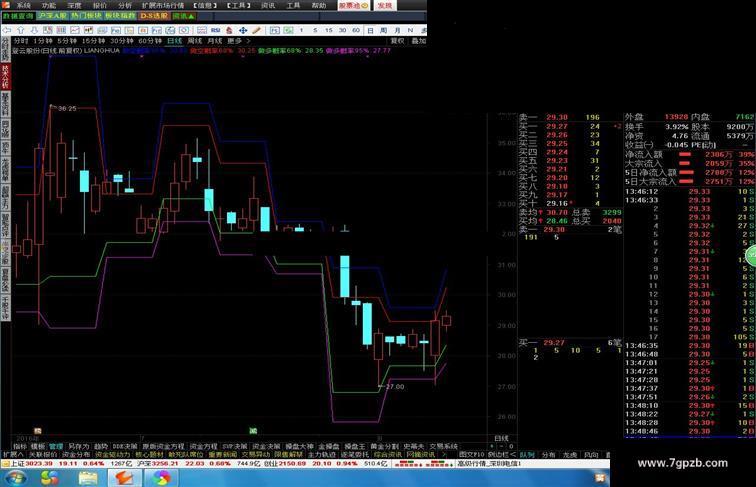756x487 pixels.
Task: Select the line chart toolbar icon
Action: 75,30
